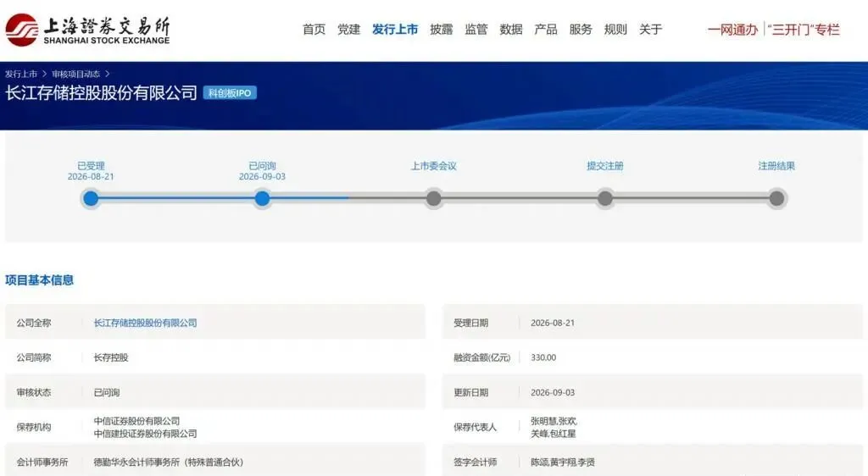868x476 pixels.
Task: Click the 2026-09-03 date under 已问询
Action: point(263,176)
